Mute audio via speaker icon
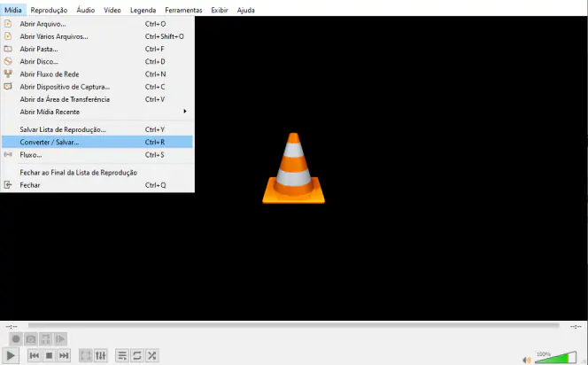 click(x=527, y=360)
